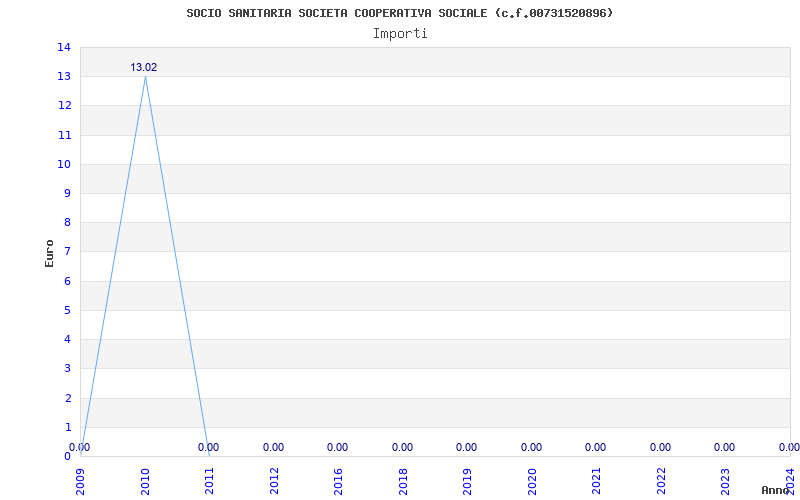
Task: Click the y-axis tick 13
Action: pos(64,77)
